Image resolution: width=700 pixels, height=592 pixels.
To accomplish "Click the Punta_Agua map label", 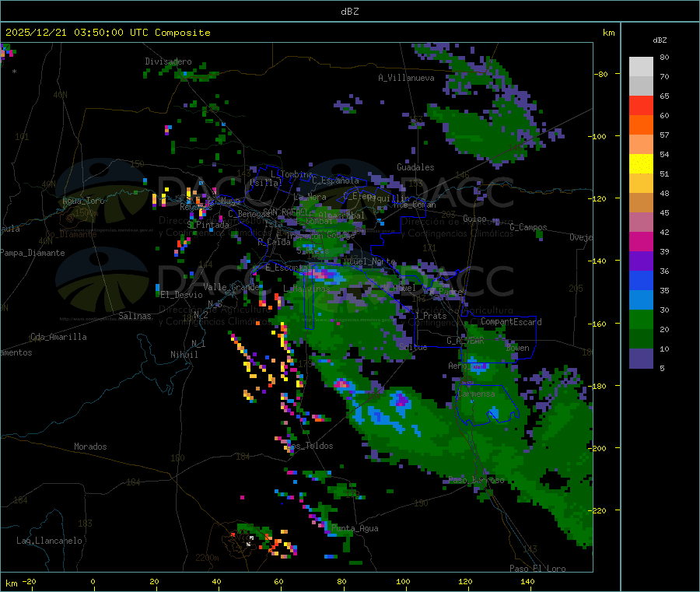I will [355, 528].
